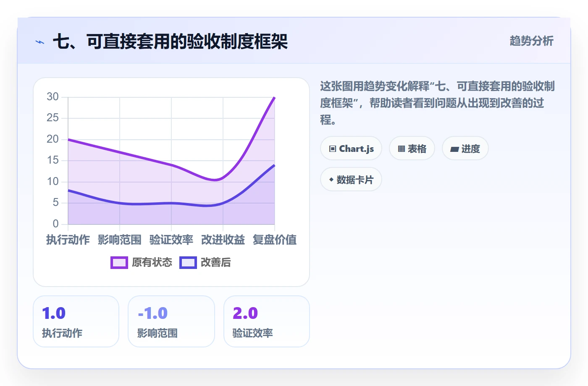Click the table grid icon in 表格 tag
Screen dimensions: 588x386
(x=402, y=149)
